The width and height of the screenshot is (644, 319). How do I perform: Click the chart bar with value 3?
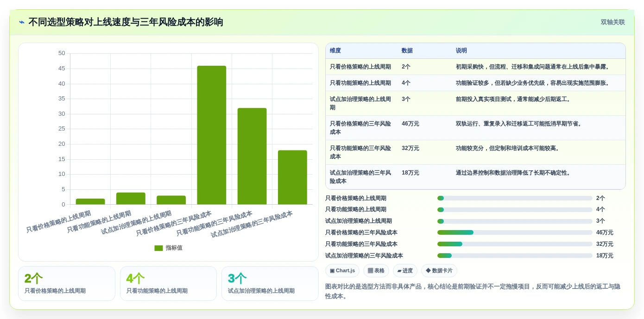click(171, 200)
